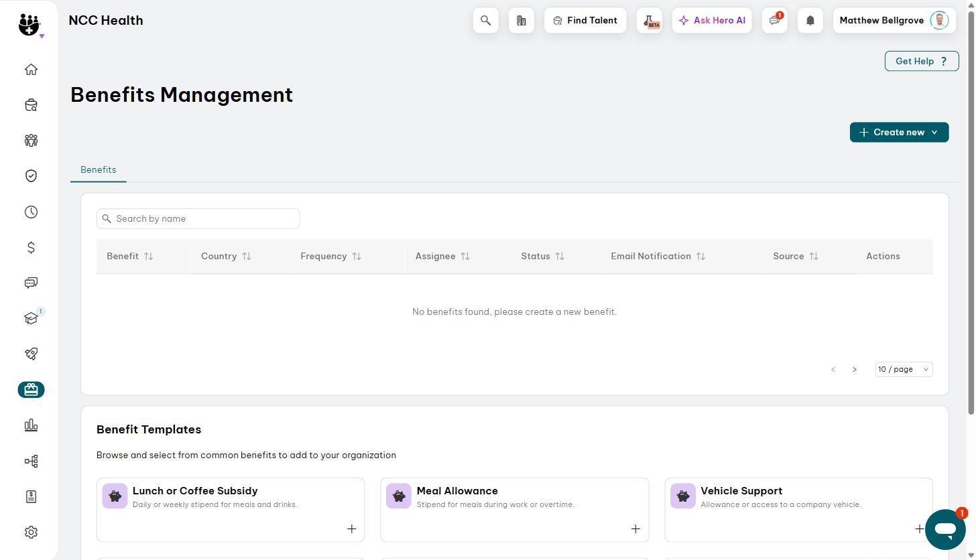
Task: Open the dollar sign payroll icon
Action: 31,248
